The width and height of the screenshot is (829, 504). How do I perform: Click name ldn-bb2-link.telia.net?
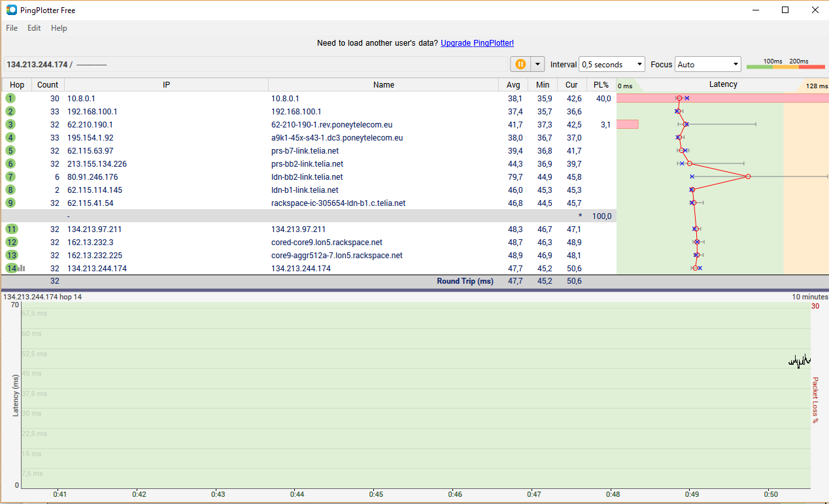(x=307, y=176)
